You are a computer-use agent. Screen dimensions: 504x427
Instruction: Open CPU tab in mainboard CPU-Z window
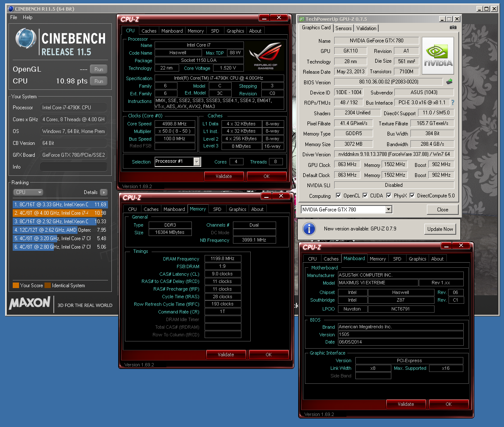313,259
